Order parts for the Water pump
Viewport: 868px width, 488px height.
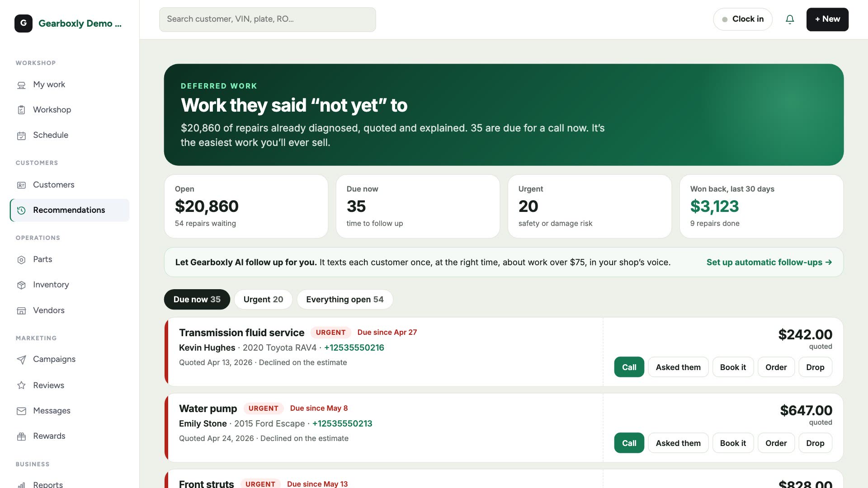click(x=776, y=443)
